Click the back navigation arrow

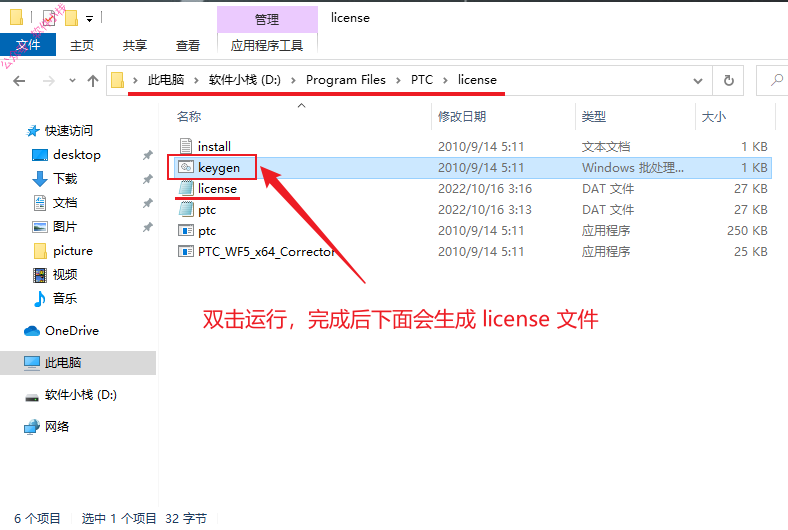pyautogui.click(x=19, y=80)
